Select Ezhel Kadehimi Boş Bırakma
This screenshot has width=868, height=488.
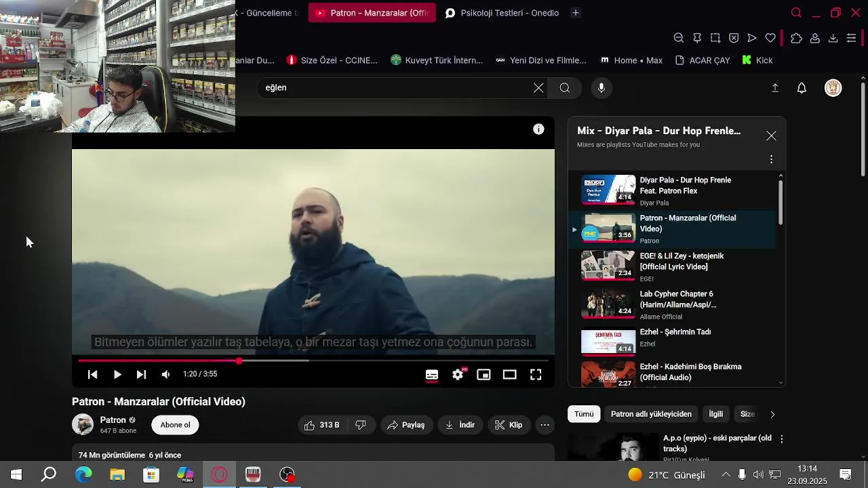[x=672, y=375]
